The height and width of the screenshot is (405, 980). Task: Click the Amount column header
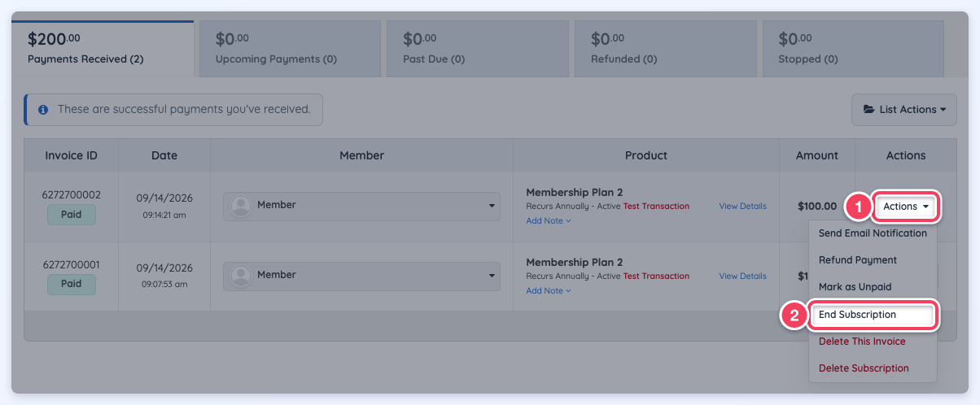817,155
